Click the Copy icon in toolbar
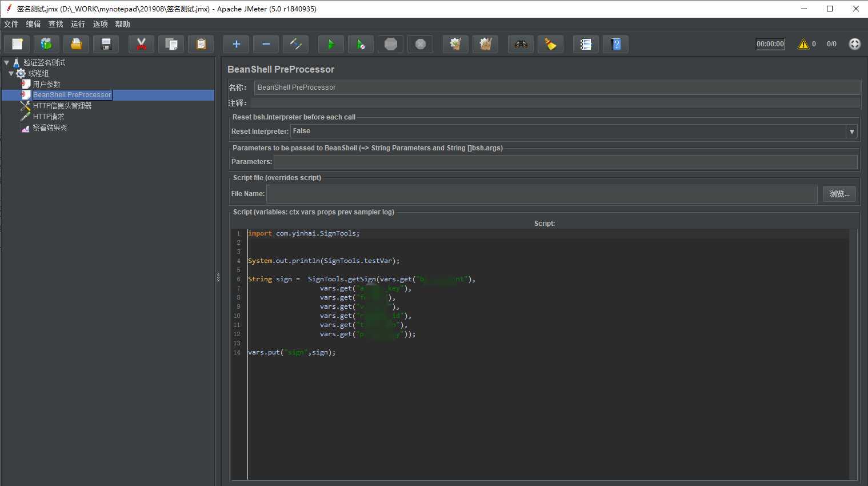 click(x=171, y=44)
